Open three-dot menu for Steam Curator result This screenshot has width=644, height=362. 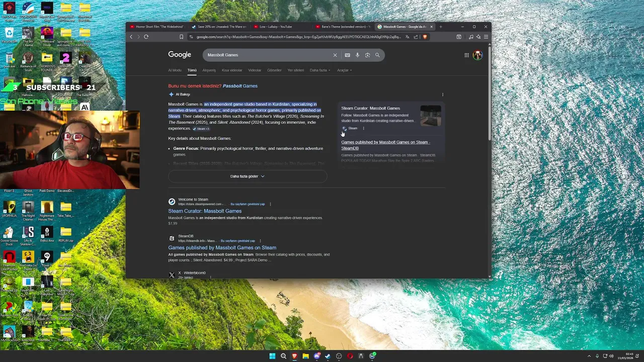point(270,204)
